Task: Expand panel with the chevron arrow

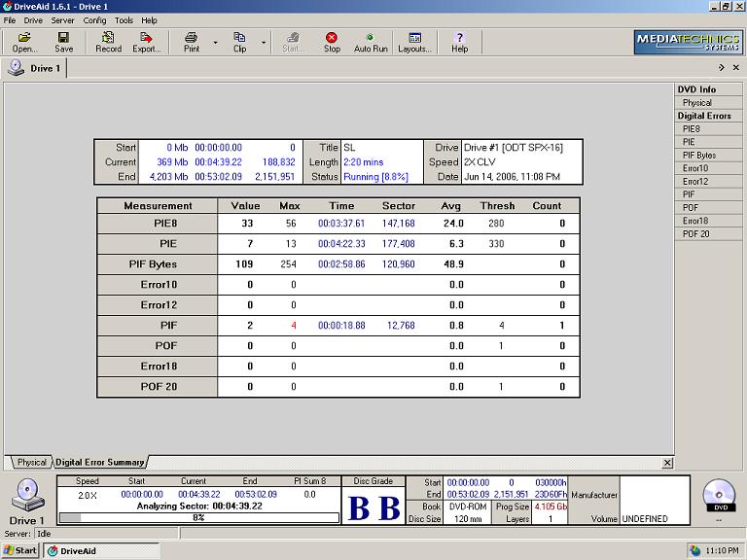Action: tap(722, 68)
